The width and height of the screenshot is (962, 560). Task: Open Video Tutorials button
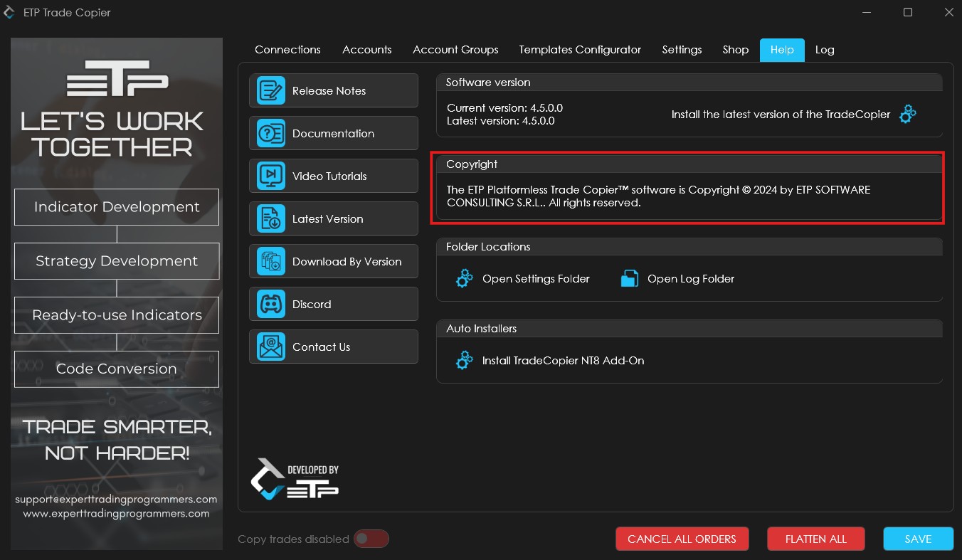pyautogui.click(x=334, y=176)
